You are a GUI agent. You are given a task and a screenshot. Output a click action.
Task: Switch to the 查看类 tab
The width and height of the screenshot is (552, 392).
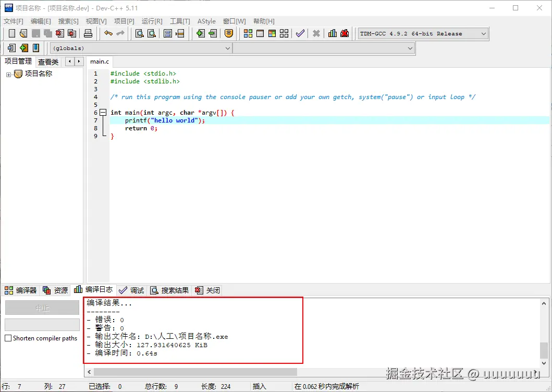pyautogui.click(x=48, y=62)
